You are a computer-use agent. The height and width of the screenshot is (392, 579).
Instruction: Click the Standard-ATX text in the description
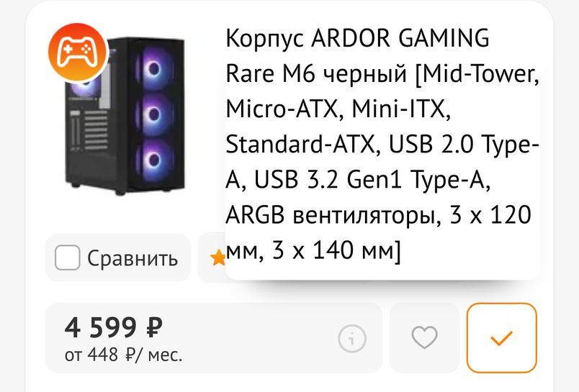point(300,145)
